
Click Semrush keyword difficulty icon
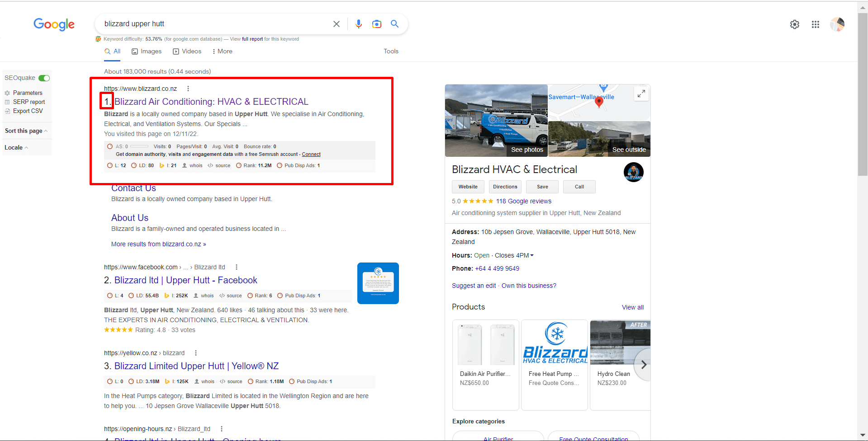(98, 39)
